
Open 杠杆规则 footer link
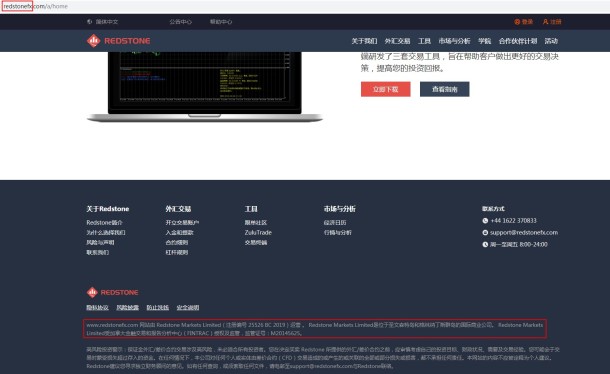177,253
